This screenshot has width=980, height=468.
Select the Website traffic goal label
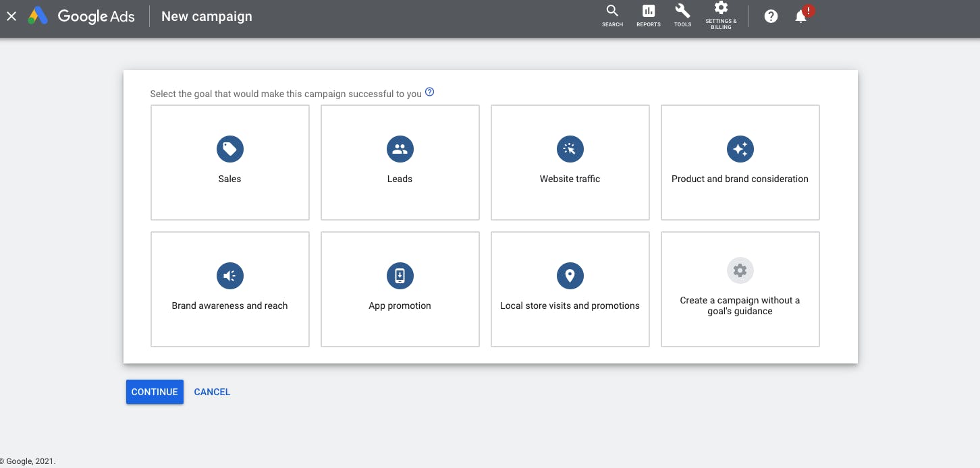pos(570,179)
